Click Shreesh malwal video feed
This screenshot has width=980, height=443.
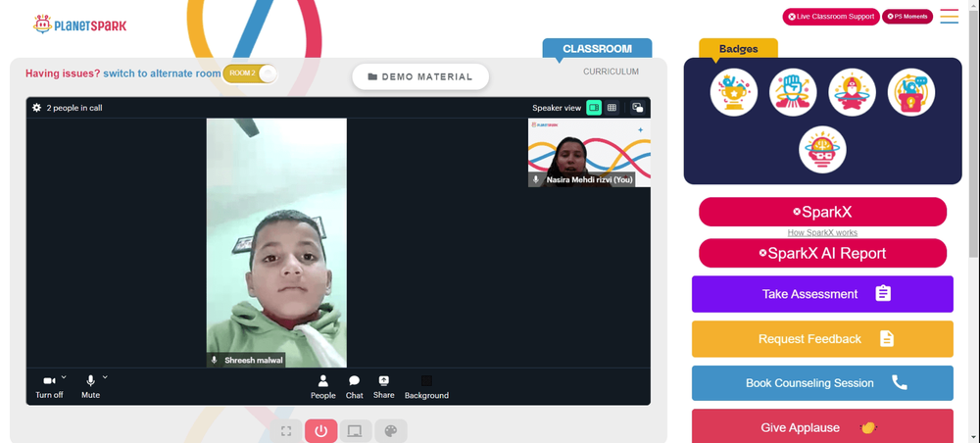pos(276,242)
